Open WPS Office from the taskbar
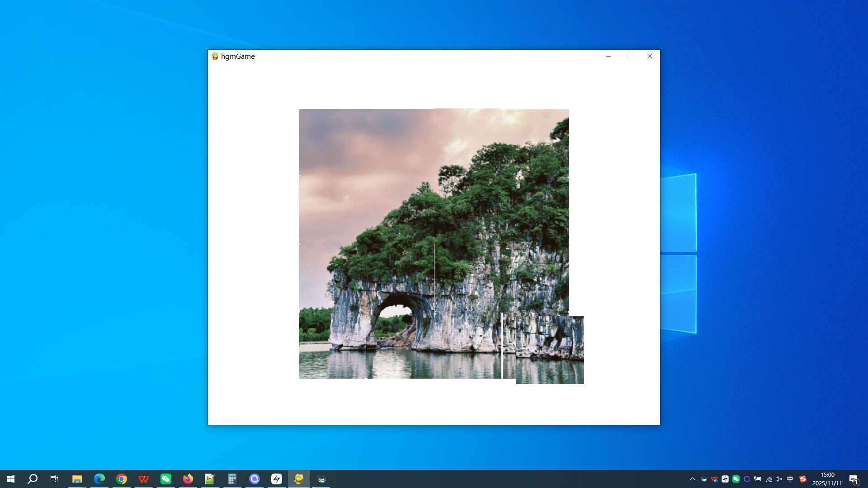The height and width of the screenshot is (488, 868). point(144,479)
